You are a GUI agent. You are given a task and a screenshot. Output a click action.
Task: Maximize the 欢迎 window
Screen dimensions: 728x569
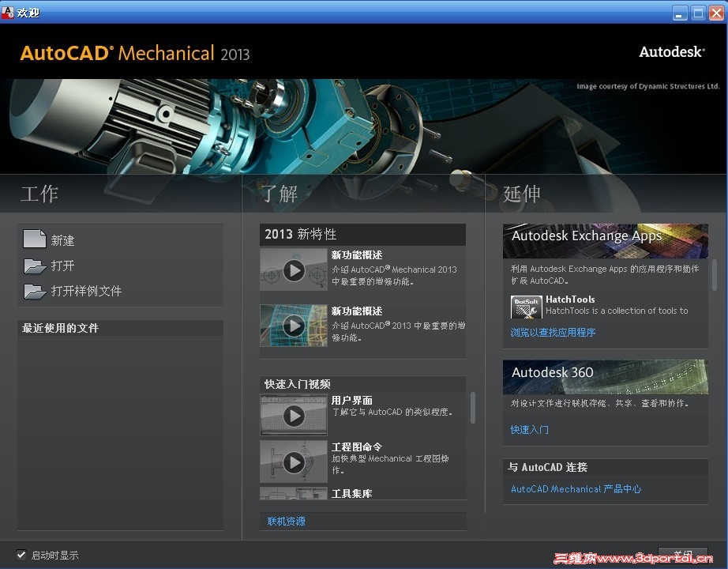coord(698,13)
